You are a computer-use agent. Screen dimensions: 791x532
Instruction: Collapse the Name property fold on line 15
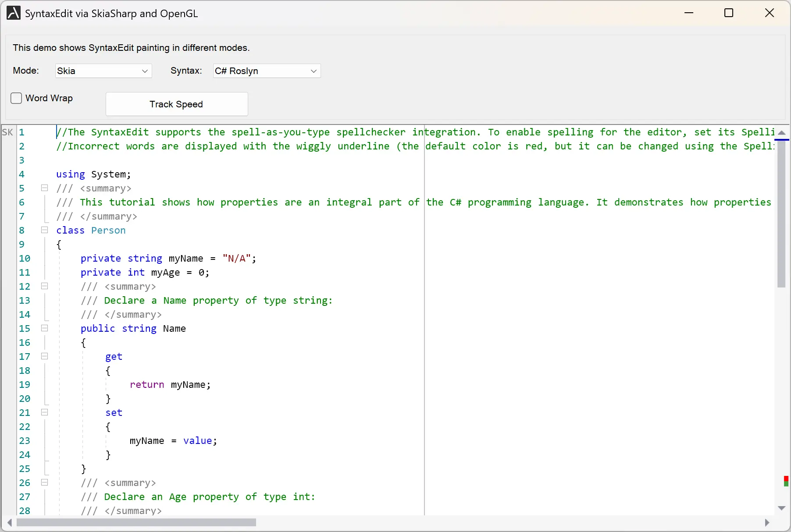44,328
